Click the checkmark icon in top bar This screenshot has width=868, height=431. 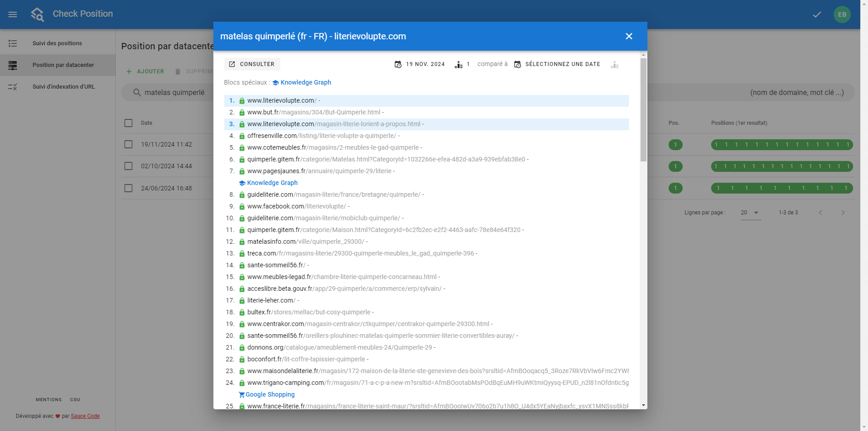point(817,14)
